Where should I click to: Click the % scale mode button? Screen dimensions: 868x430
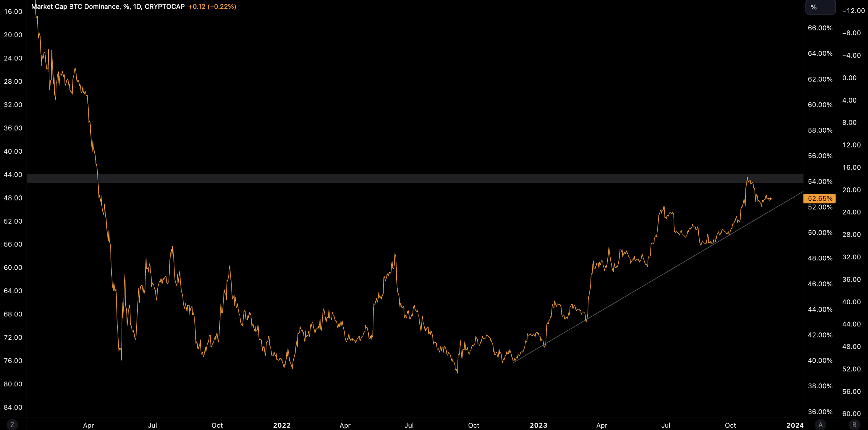click(x=820, y=7)
